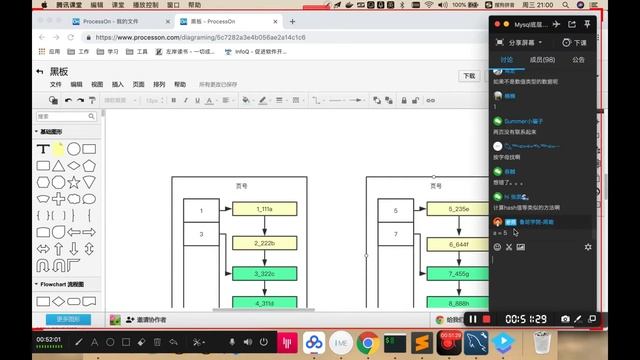This screenshot has width=640, height=360.
Task: Switch to the 讨论 tab
Action: point(507,60)
